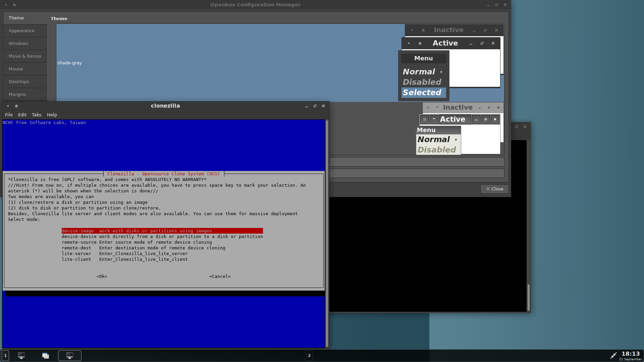Click the shade icon in clonezilla titlebar
This screenshot has height=362, width=644.
pyautogui.click(x=16, y=106)
